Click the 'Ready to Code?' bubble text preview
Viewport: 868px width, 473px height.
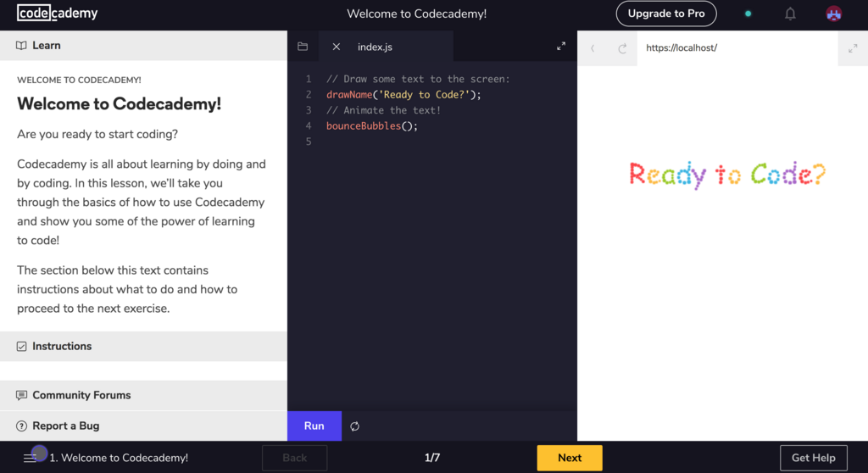click(727, 175)
